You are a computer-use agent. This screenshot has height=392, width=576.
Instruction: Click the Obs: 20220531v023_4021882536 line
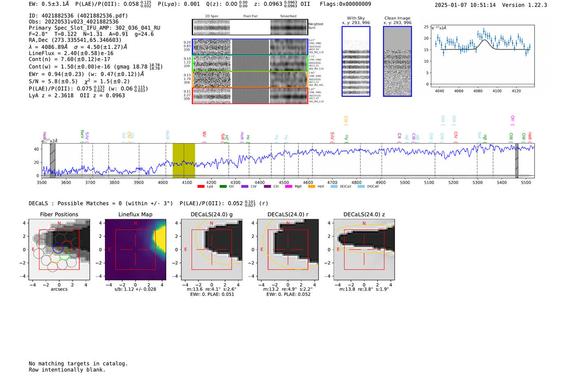tap(74, 21)
